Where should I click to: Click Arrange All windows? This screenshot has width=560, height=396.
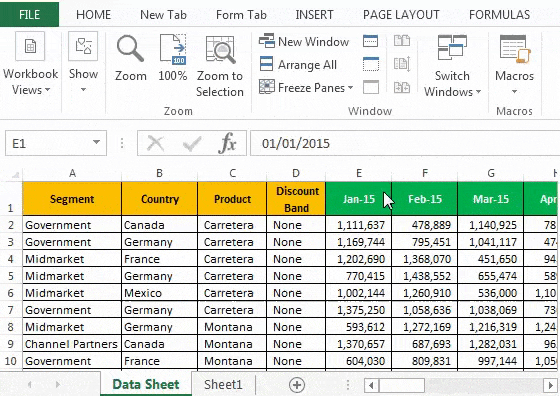pos(298,65)
